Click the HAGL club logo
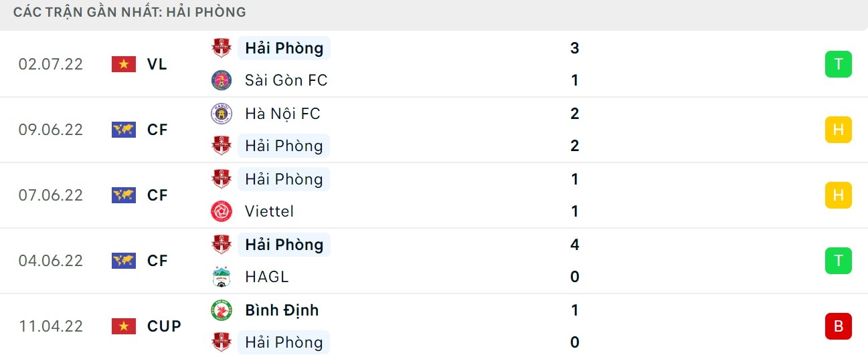This screenshot has height=355, width=868. pyautogui.click(x=221, y=277)
